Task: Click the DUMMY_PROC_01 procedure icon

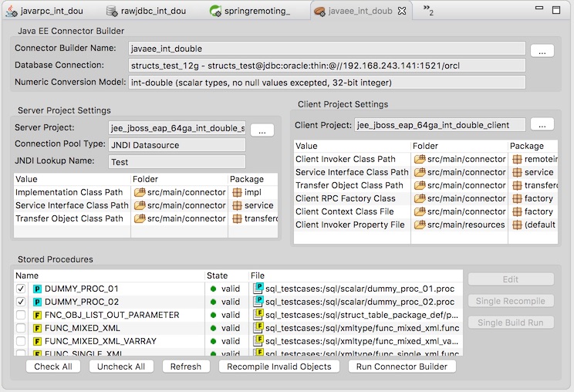Action: pyautogui.click(x=36, y=289)
